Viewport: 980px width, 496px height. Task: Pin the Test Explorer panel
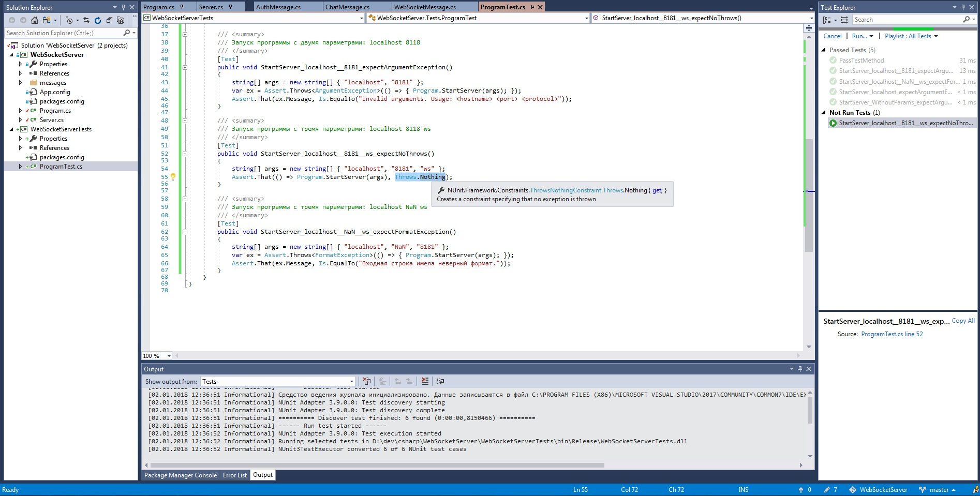pyautogui.click(x=963, y=7)
